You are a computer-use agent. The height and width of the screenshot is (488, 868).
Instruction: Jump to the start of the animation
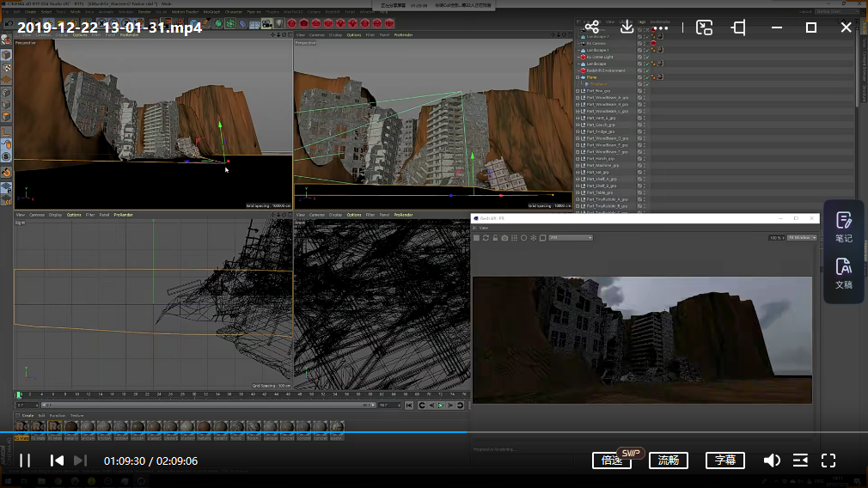(x=409, y=406)
